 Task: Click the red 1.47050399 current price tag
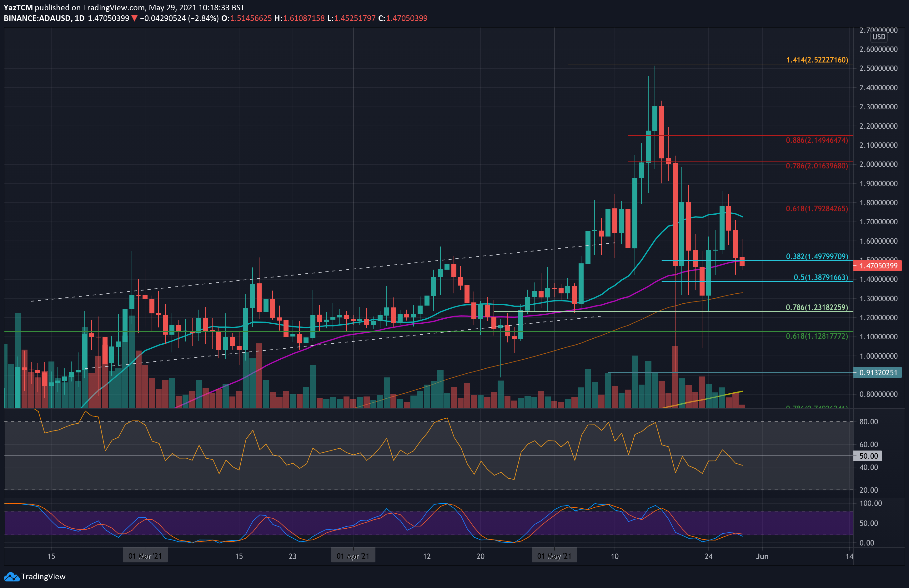(x=878, y=266)
